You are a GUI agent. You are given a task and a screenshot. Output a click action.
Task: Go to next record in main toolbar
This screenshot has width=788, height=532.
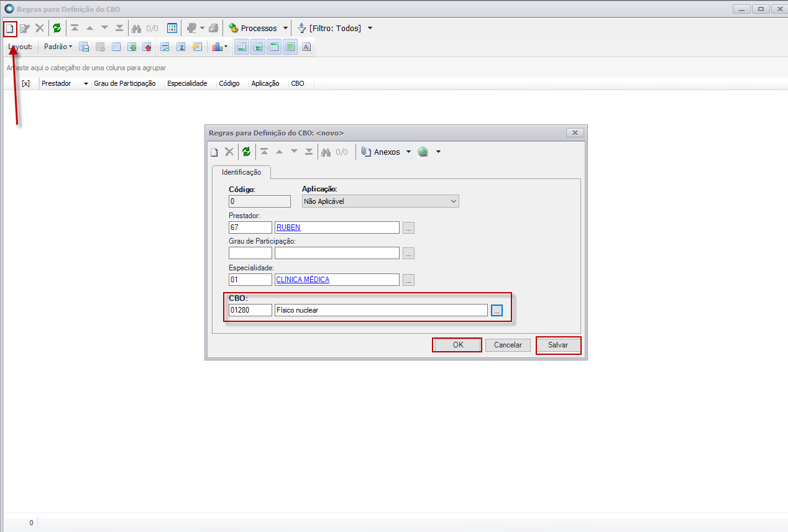(x=104, y=29)
